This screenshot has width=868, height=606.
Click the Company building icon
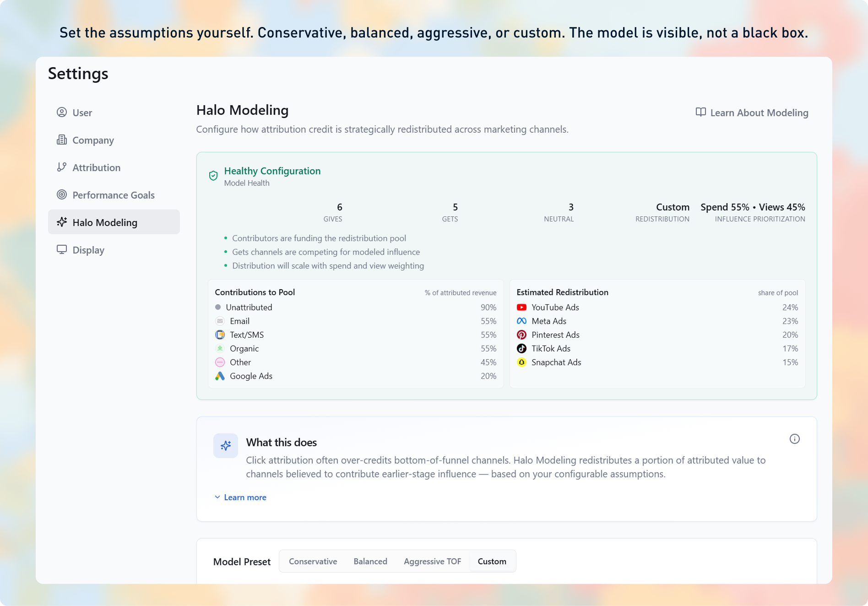point(62,140)
